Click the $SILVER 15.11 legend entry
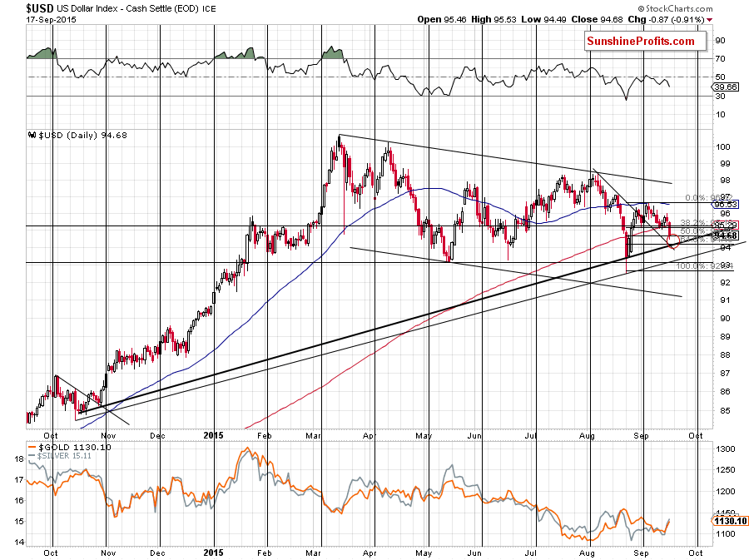The width and height of the screenshot is (749, 560). 60,456
